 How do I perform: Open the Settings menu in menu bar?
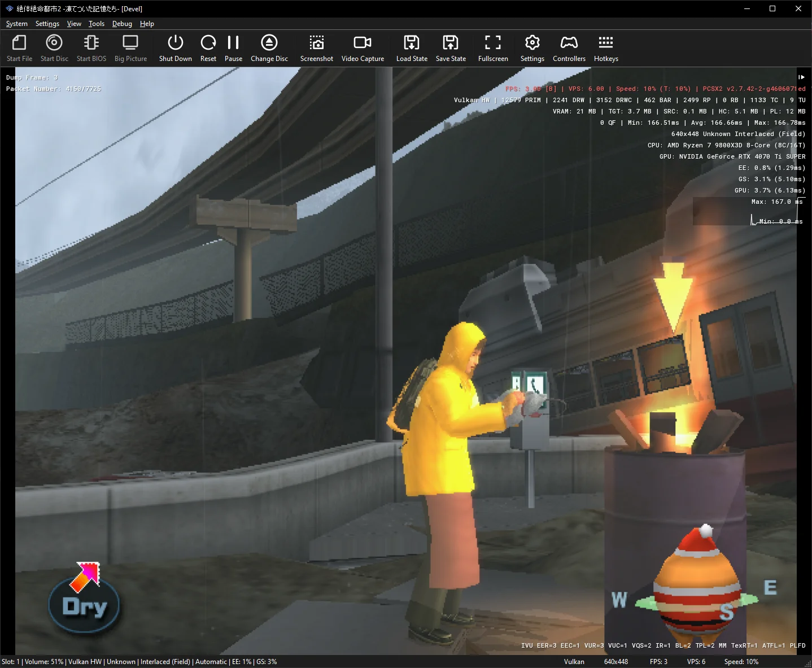tap(47, 24)
